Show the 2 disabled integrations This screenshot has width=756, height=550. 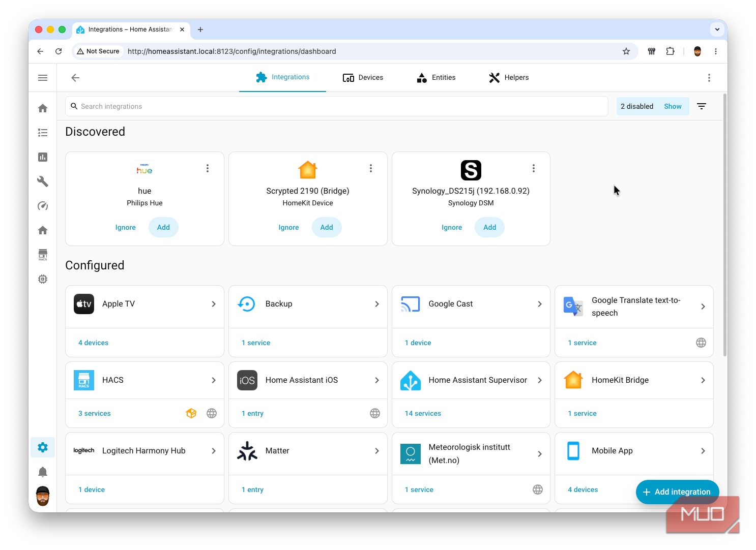(673, 106)
